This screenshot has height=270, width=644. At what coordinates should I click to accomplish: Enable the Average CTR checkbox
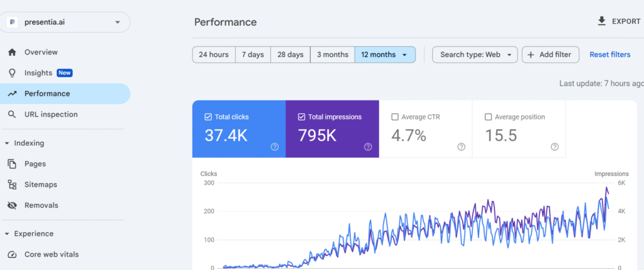click(x=395, y=117)
